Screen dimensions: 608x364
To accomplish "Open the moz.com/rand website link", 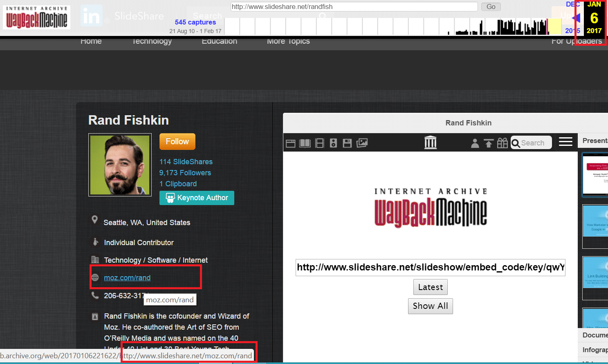I will [x=127, y=278].
